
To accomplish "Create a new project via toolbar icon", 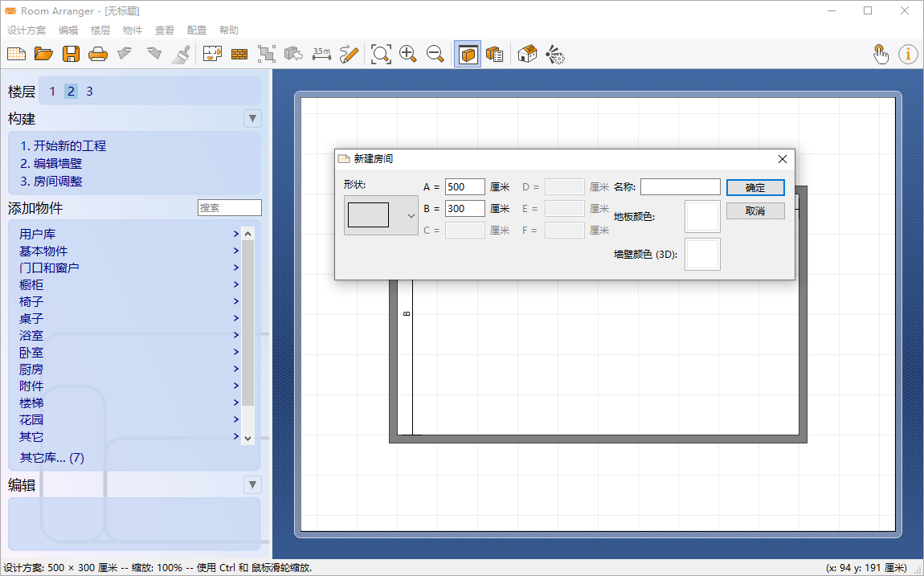I will [16, 54].
